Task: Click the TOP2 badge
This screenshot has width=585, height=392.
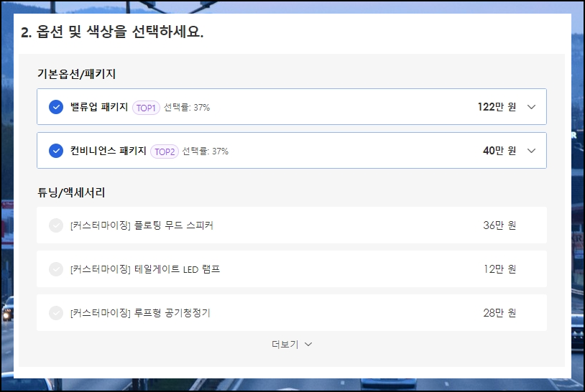Action: pos(165,151)
